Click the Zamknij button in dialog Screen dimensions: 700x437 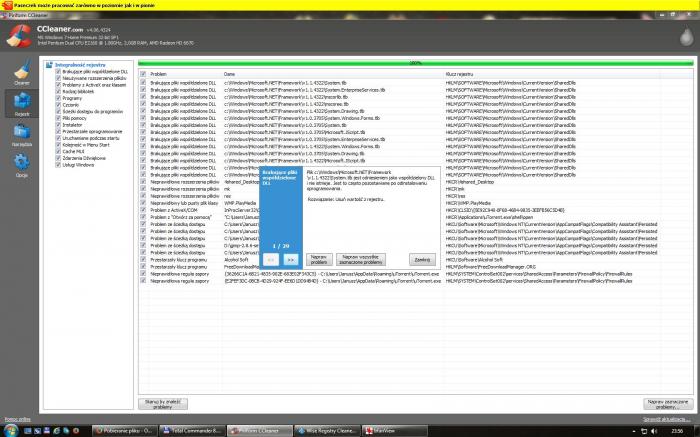(422, 259)
